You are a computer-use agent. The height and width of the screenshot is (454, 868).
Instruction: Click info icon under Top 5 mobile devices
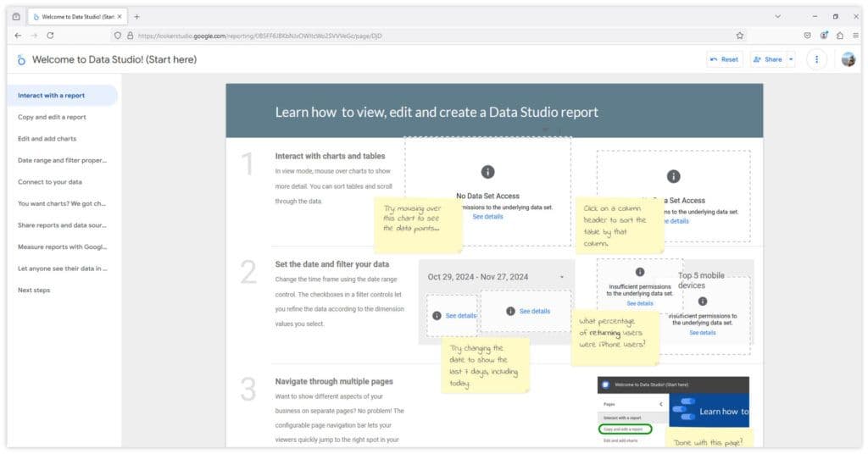[703, 302]
